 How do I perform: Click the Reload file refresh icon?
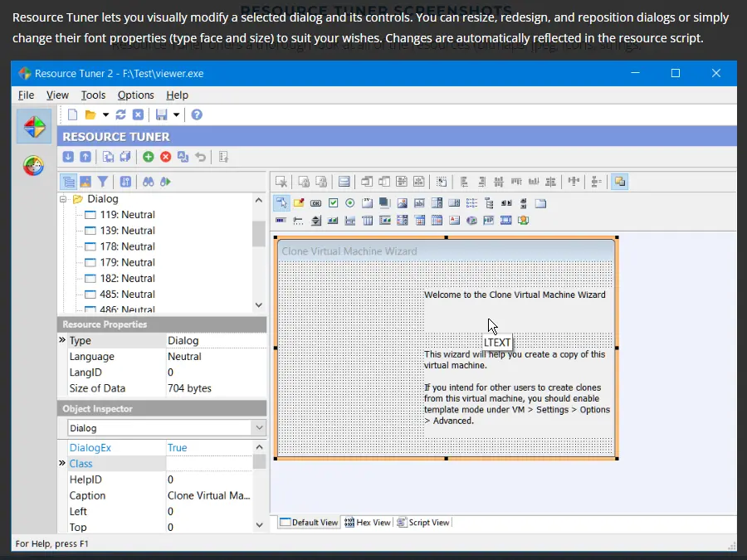tap(120, 114)
